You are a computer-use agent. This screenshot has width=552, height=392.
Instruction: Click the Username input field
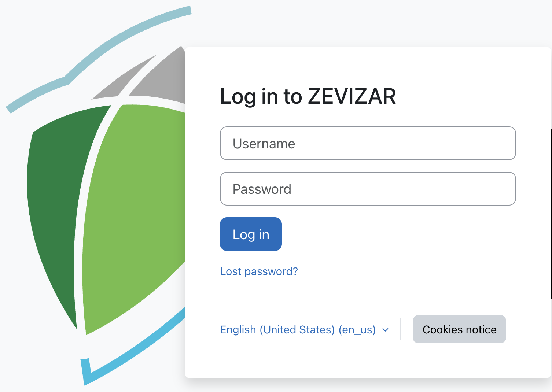click(x=368, y=143)
